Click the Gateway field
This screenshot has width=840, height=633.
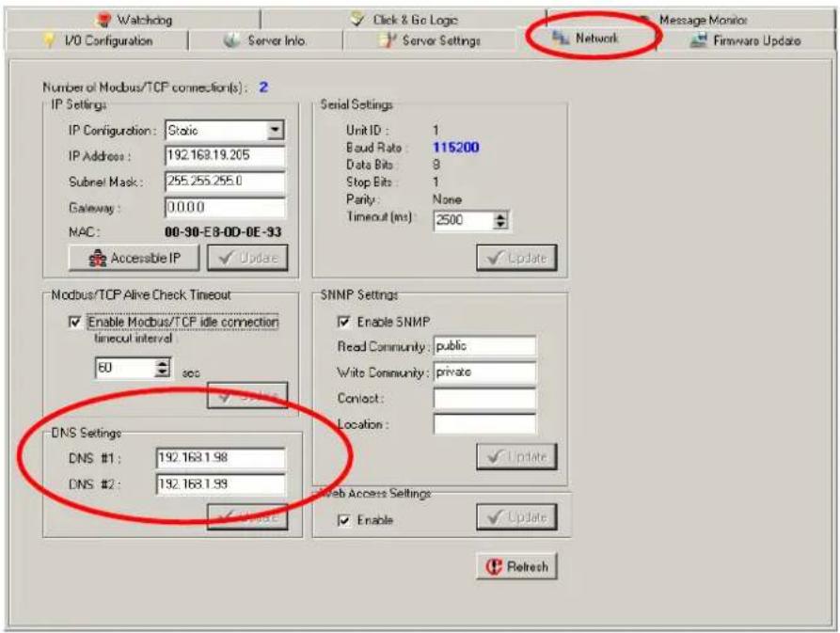[225, 207]
